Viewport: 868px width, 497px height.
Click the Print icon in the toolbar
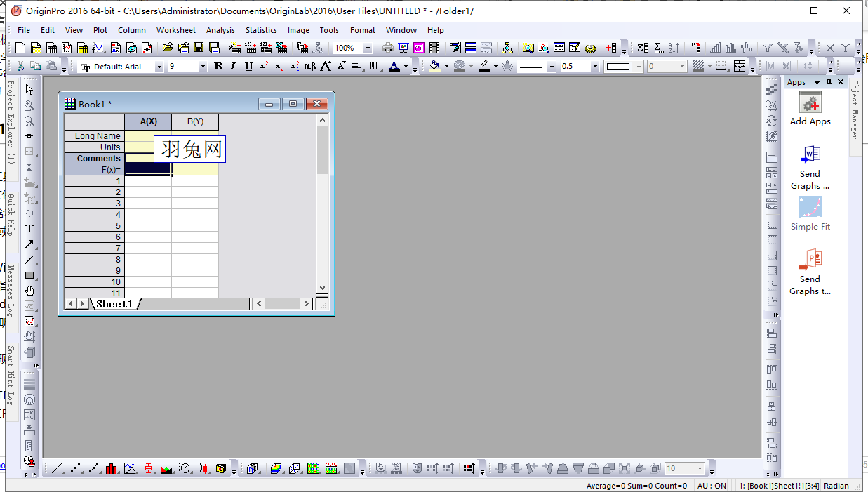point(388,48)
